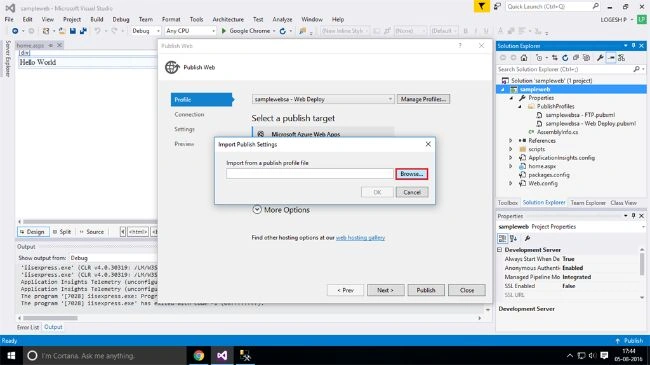This screenshot has width=650, height=365.
Task: Click the Browse button in Import dialog
Action: (411, 174)
